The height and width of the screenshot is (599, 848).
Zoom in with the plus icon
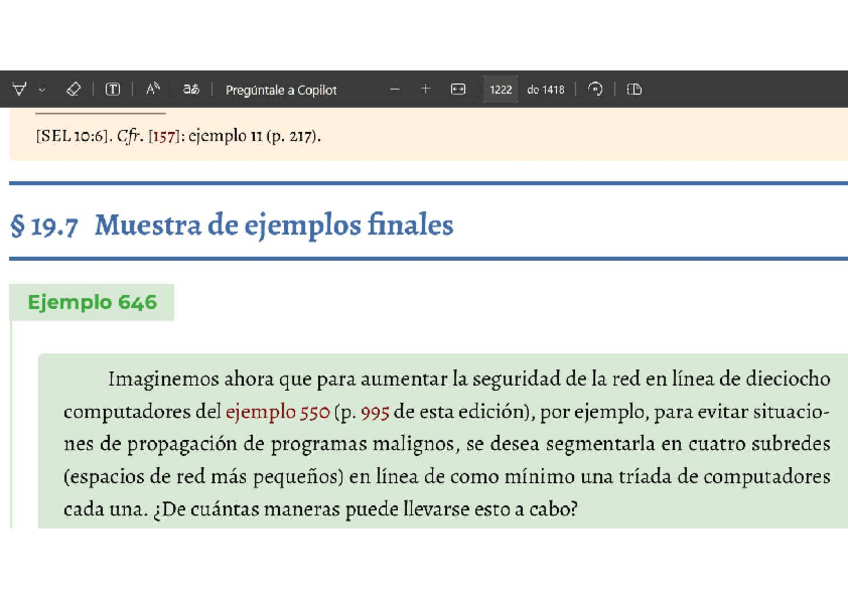point(426,89)
